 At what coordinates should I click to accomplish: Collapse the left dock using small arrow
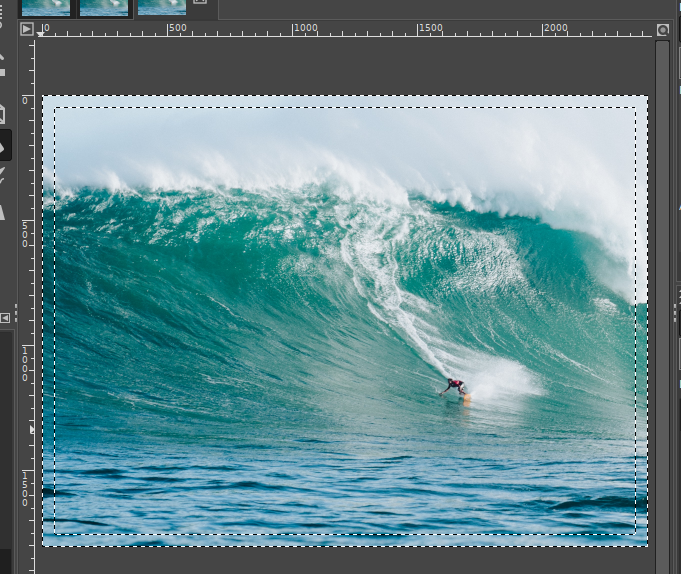coord(5,318)
